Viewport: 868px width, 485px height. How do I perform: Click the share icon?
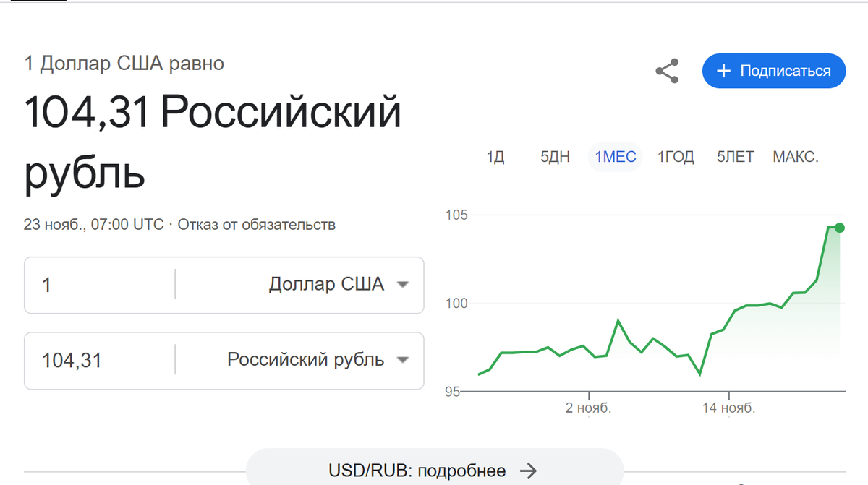(666, 71)
